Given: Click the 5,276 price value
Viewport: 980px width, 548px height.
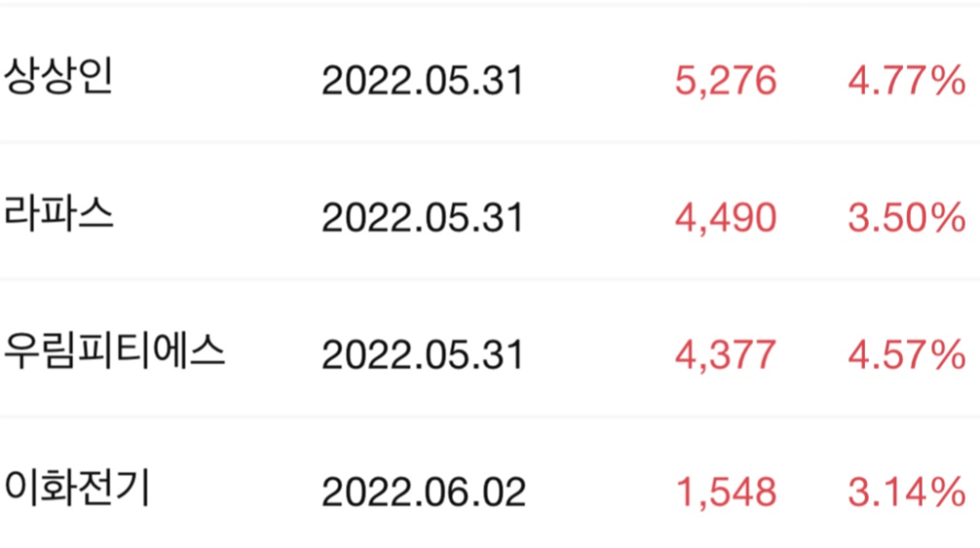Looking at the screenshot, I should tap(726, 82).
